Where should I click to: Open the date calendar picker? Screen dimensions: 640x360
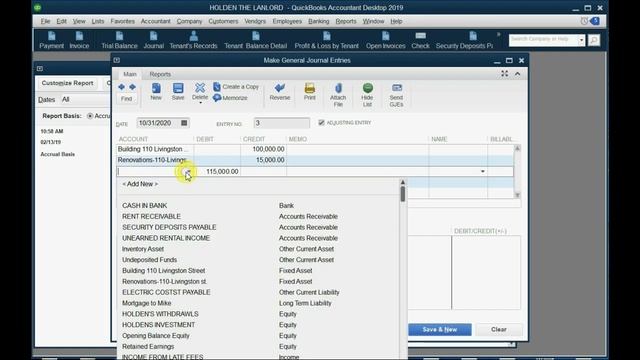[x=184, y=123]
